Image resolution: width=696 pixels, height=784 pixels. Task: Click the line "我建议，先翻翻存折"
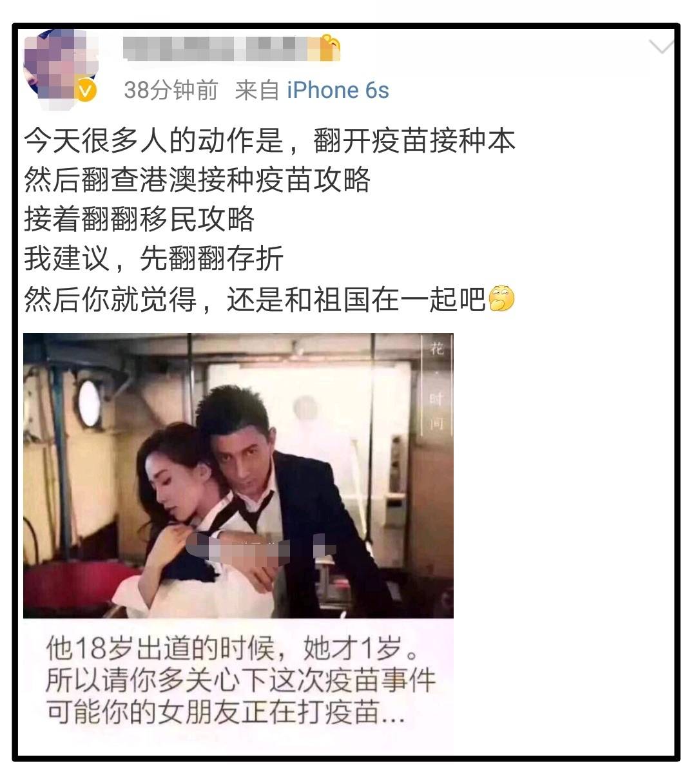[x=154, y=258]
